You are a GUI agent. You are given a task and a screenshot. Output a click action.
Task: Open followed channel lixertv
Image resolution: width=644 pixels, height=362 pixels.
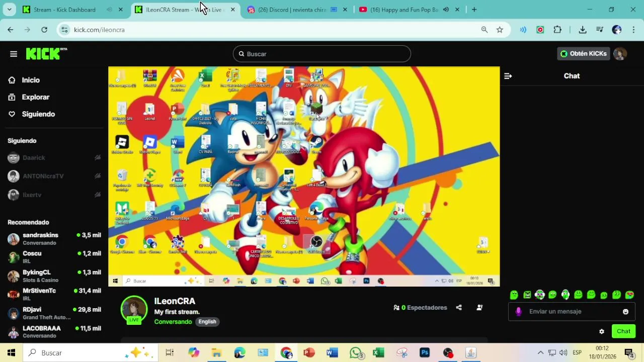pyautogui.click(x=54, y=195)
